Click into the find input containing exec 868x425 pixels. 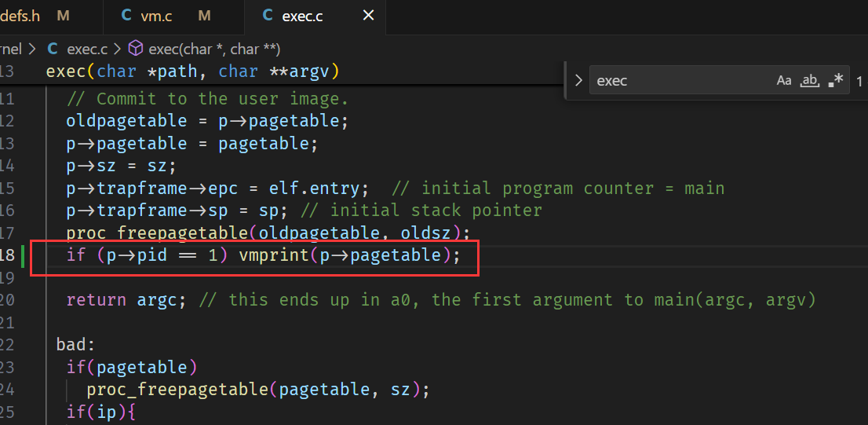point(675,80)
